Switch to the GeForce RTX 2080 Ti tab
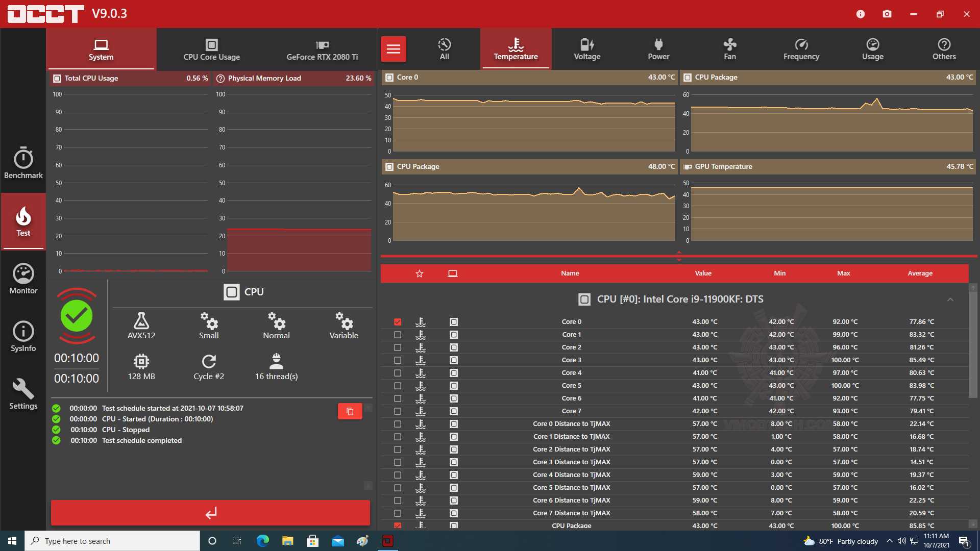Viewport: 980px width, 551px height. [x=322, y=49]
